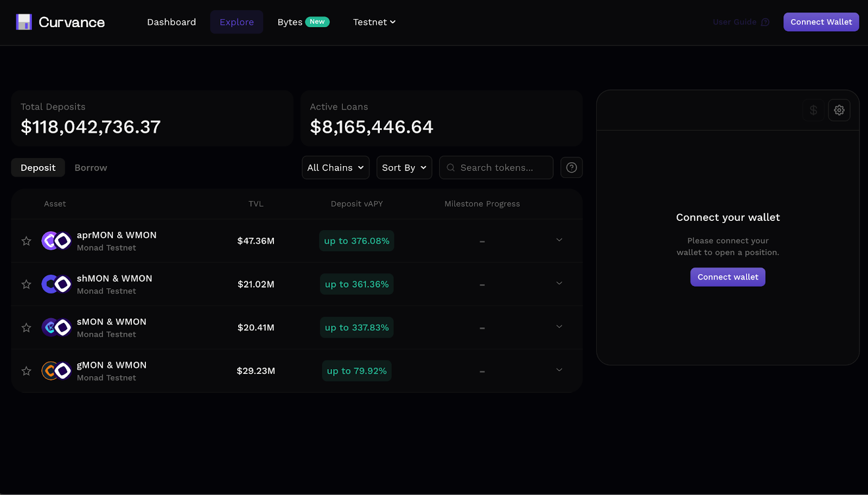
Task: Open settings gear in position panel
Action: 839,110
